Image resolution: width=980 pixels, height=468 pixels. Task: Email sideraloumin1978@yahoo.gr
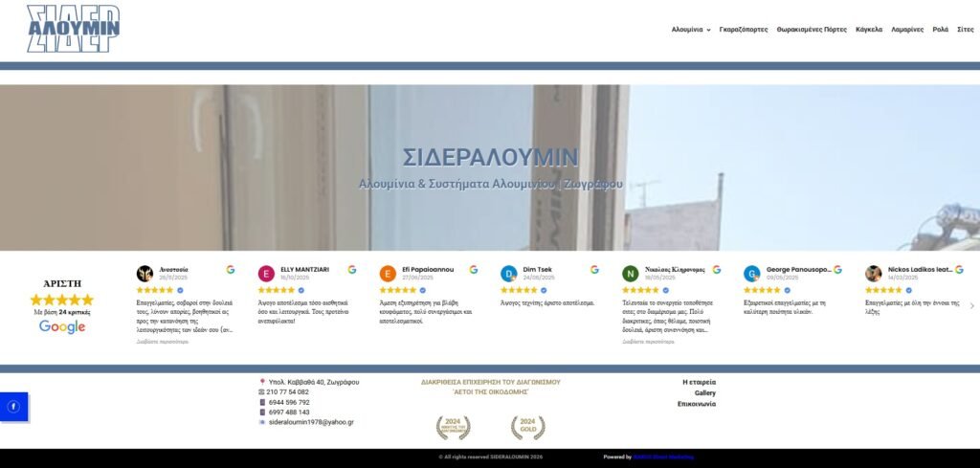pyautogui.click(x=311, y=422)
